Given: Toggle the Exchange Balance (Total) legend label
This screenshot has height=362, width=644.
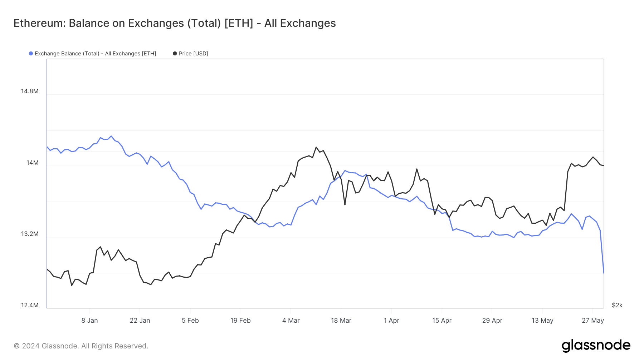Looking at the screenshot, I should tap(95, 54).
